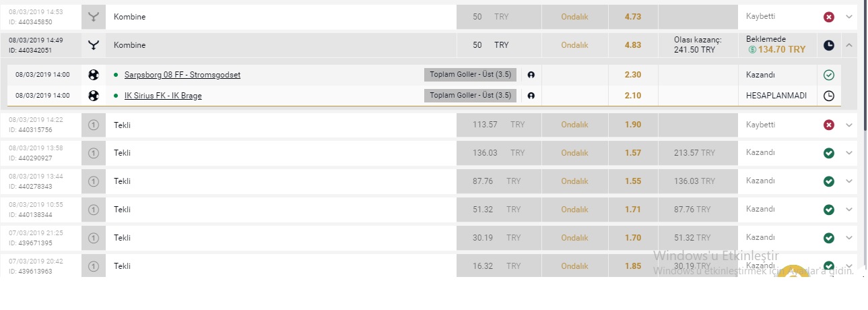This screenshot has height=310, width=868.
Task: Click the info icon next to Sarpsborg Toplam Goller
Action: [x=531, y=75]
